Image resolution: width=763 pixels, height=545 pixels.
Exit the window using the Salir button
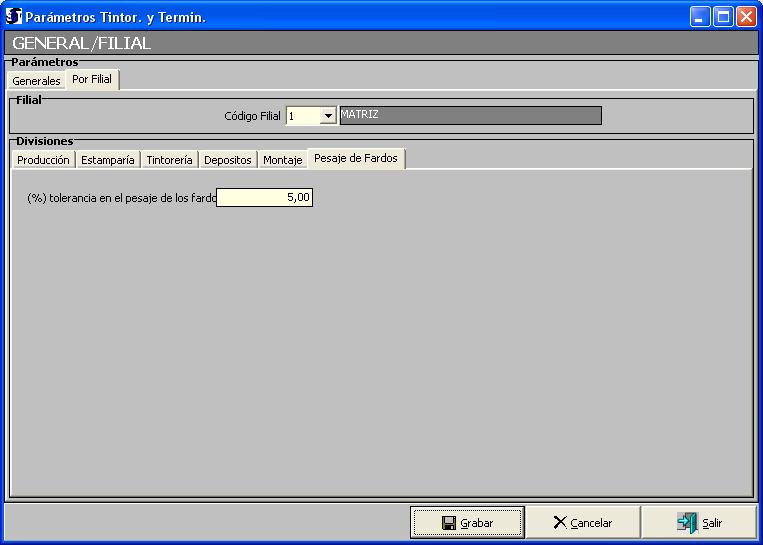[x=699, y=522]
